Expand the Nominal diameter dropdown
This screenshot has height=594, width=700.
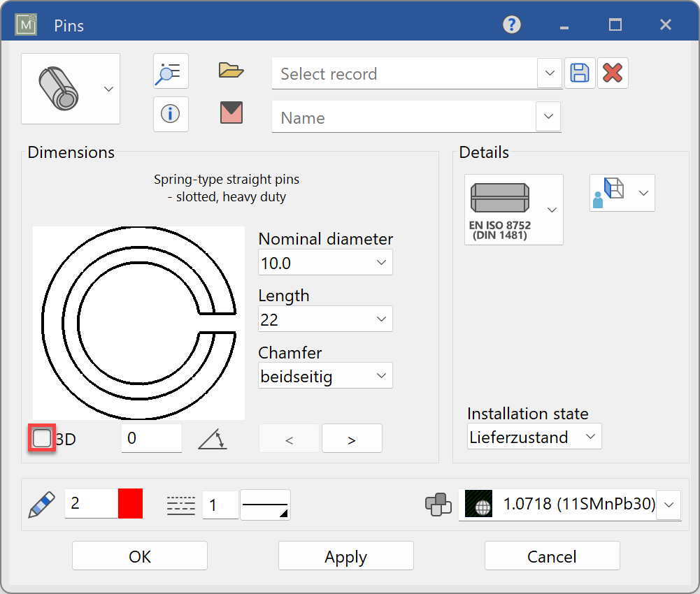click(382, 262)
